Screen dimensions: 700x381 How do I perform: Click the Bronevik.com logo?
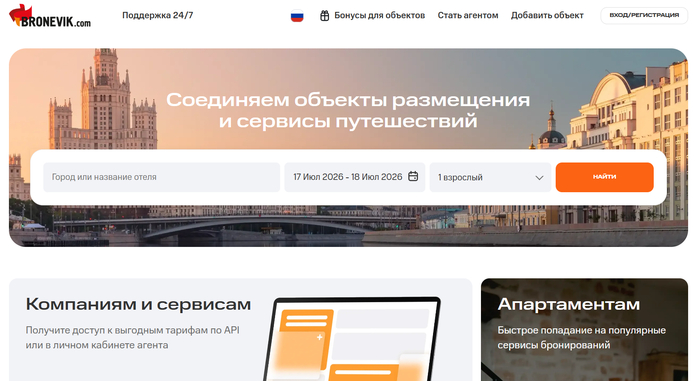point(50,16)
